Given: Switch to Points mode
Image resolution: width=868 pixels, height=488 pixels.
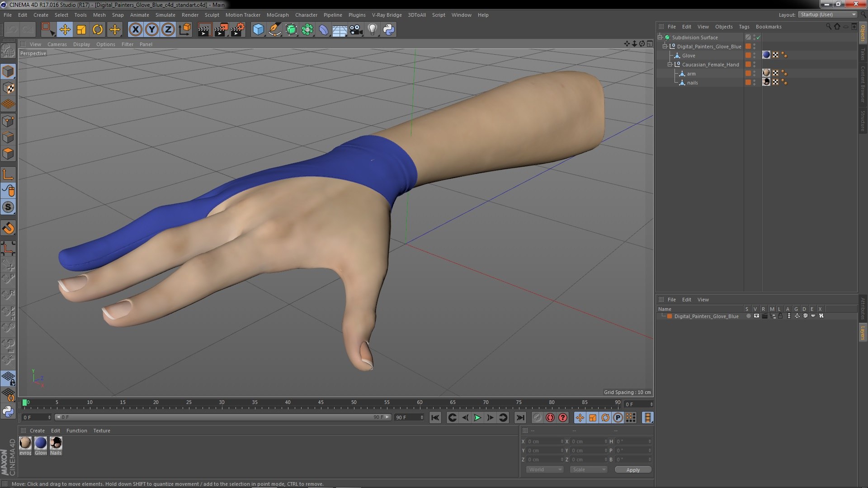Looking at the screenshot, I should point(8,121).
